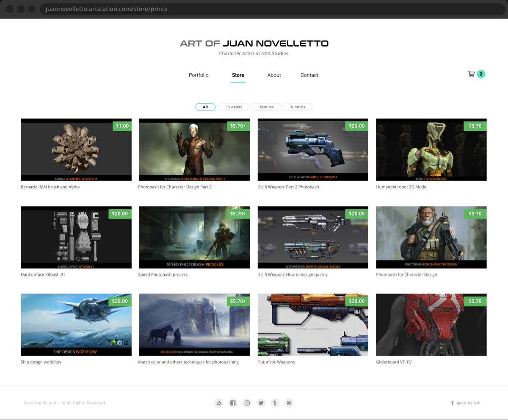Click the Gliderboard VF-151 product thumbnail
The width and height of the screenshot is (508, 420).
(x=431, y=325)
